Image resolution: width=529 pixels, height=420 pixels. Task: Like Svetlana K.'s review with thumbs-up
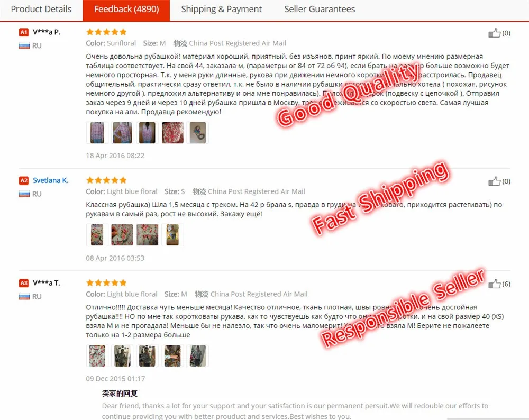(x=494, y=181)
